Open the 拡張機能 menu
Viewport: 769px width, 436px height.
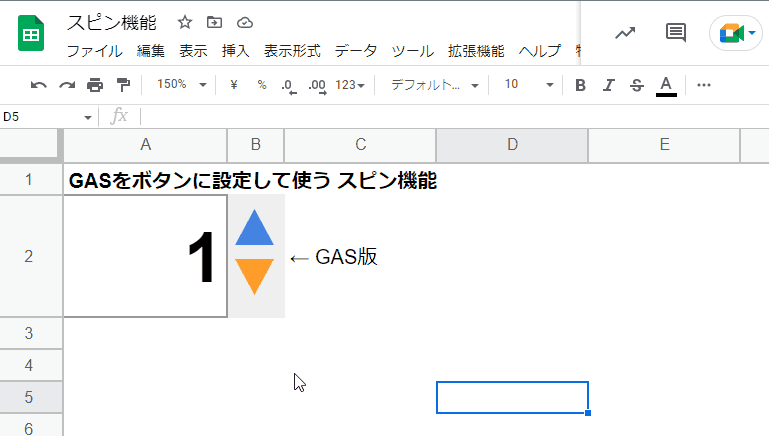(476, 51)
